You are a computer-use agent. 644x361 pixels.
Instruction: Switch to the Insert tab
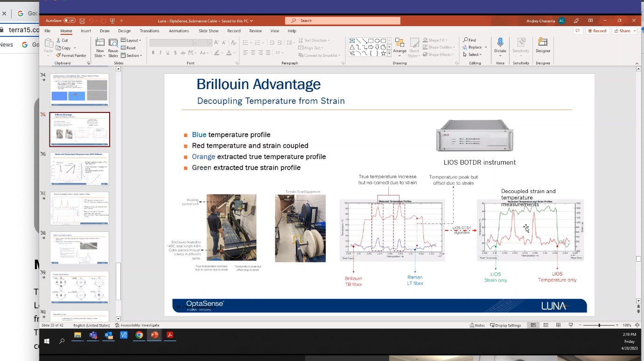[x=86, y=31]
